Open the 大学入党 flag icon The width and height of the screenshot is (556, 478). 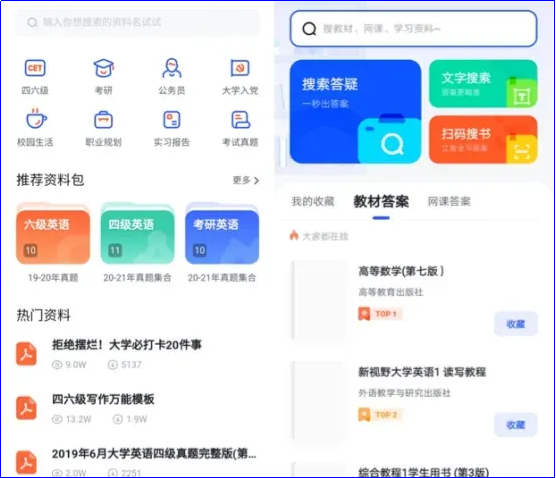[240, 68]
